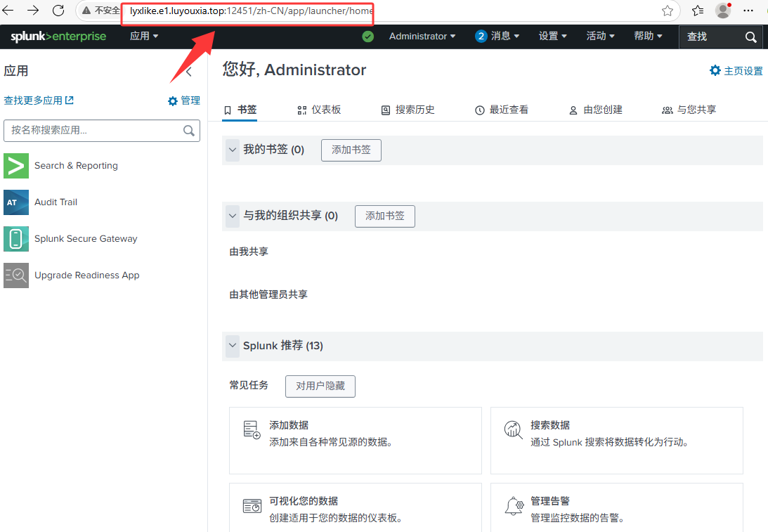Switch to the 与您共享 tab
Image resolution: width=768 pixels, height=532 pixels.
689,110
